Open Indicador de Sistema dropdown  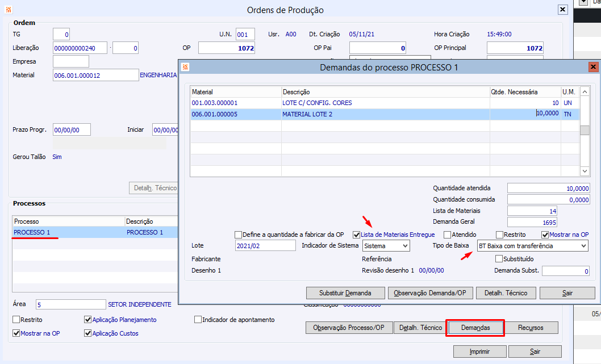coord(386,246)
